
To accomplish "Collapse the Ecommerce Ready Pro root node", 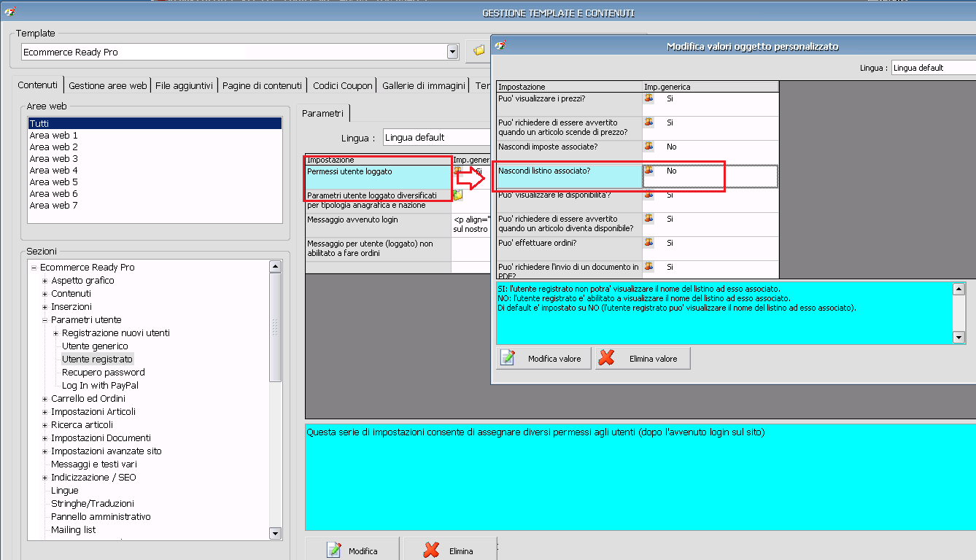I will point(34,268).
